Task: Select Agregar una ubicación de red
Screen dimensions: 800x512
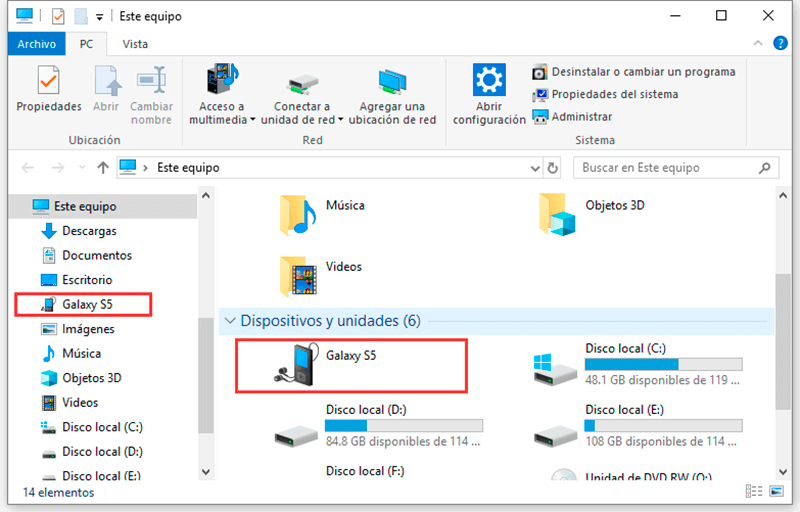Action: click(x=392, y=98)
